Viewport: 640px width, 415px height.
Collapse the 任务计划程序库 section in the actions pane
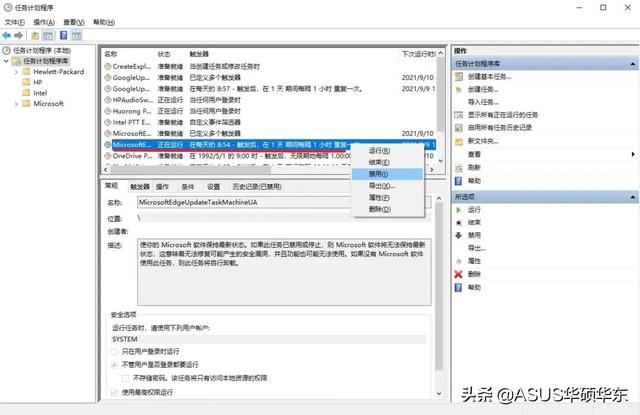click(633, 64)
